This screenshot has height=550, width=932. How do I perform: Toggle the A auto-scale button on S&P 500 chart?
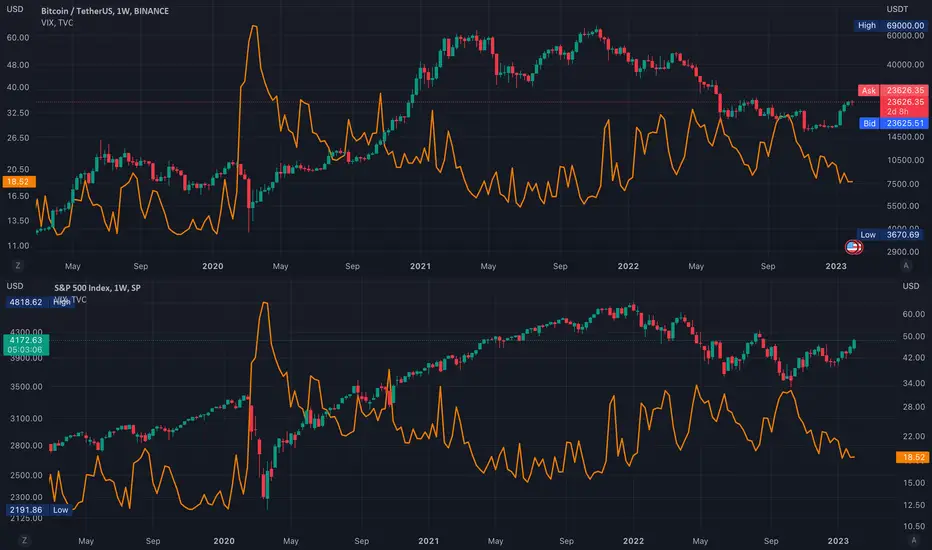(914, 540)
